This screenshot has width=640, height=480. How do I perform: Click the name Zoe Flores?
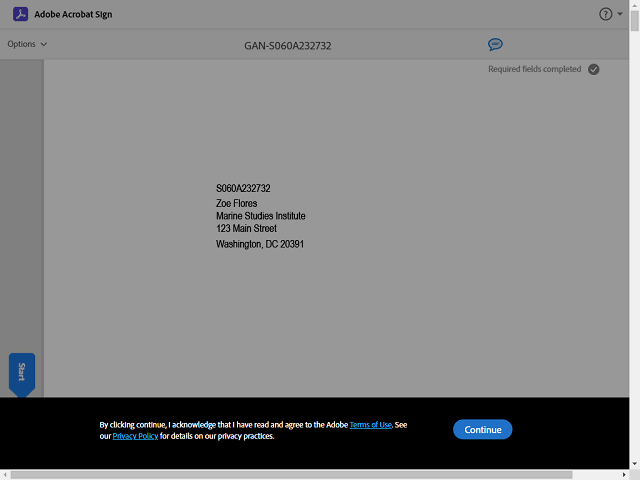pyautogui.click(x=236, y=203)
